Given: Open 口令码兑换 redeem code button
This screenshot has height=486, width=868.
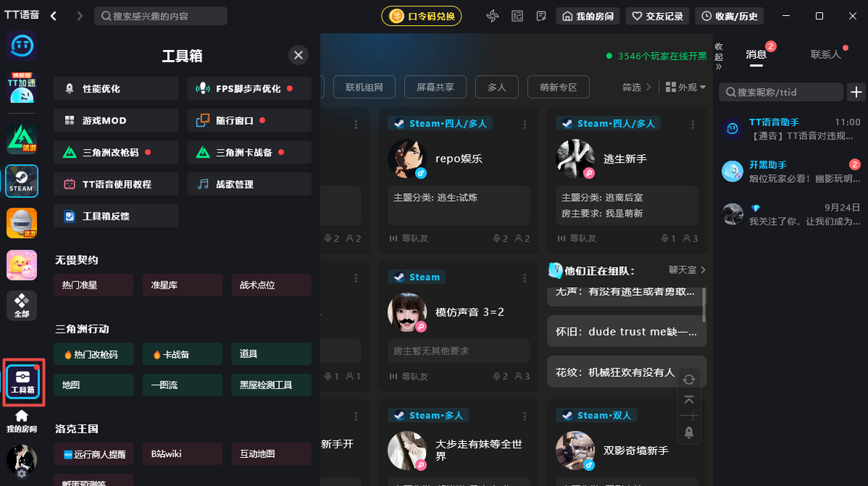Looking at the screenshot, I should click(422, 16).
